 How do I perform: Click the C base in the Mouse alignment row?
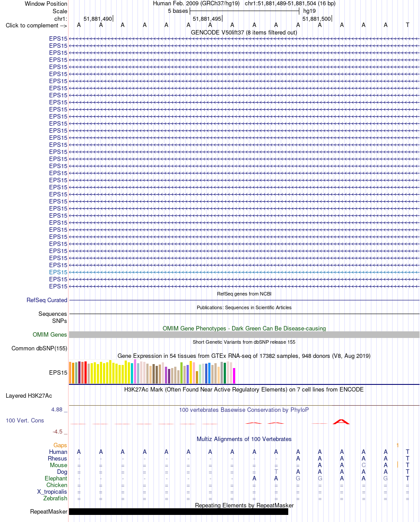coord(363,465)
